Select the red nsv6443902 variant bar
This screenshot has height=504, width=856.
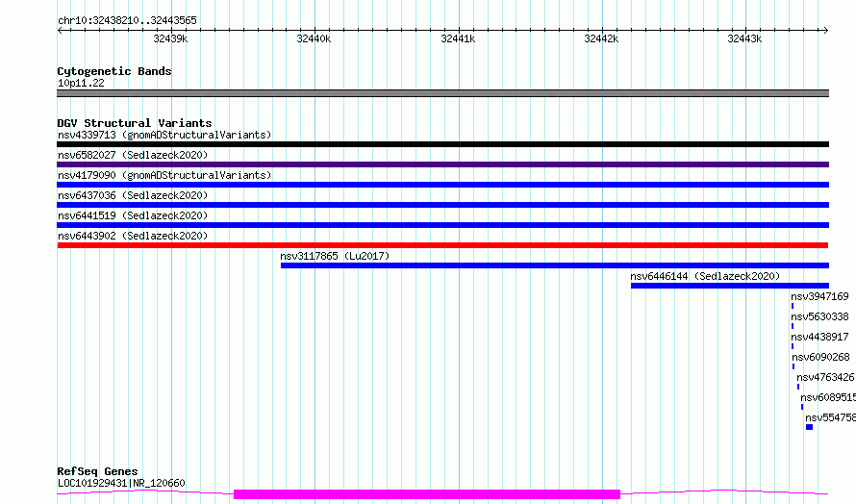tap(442, 245)
